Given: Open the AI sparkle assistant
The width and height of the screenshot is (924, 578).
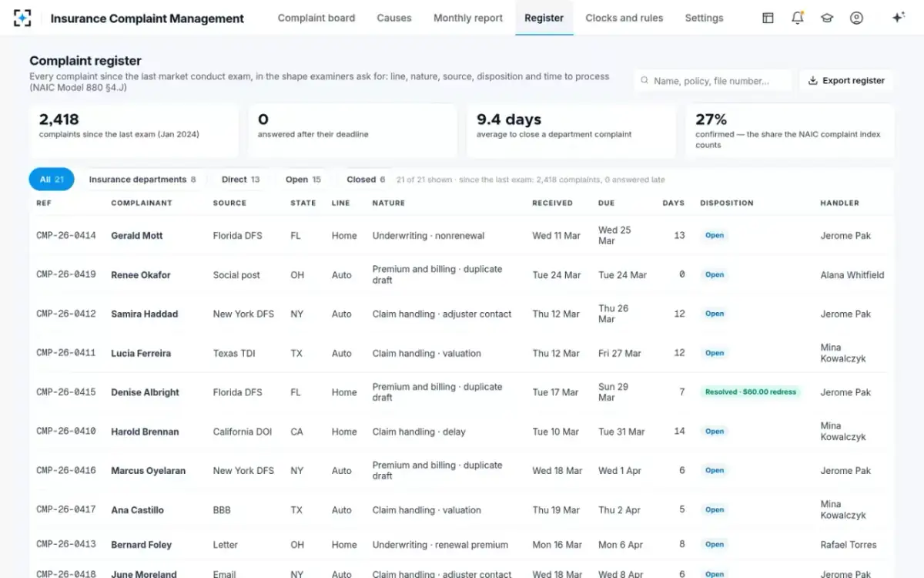Looking at the screenshot, I should pos(898,18).
